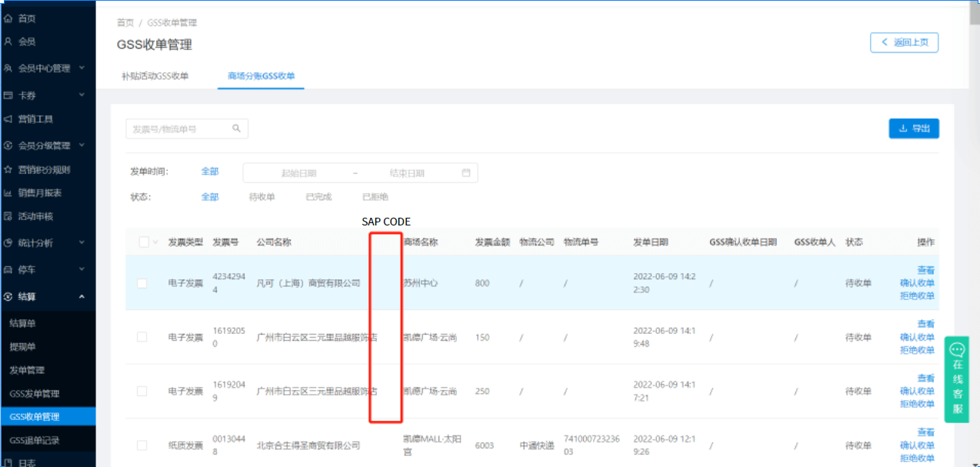Click the 发票金额 column header
980x467 pixels.
click(492, 242)
